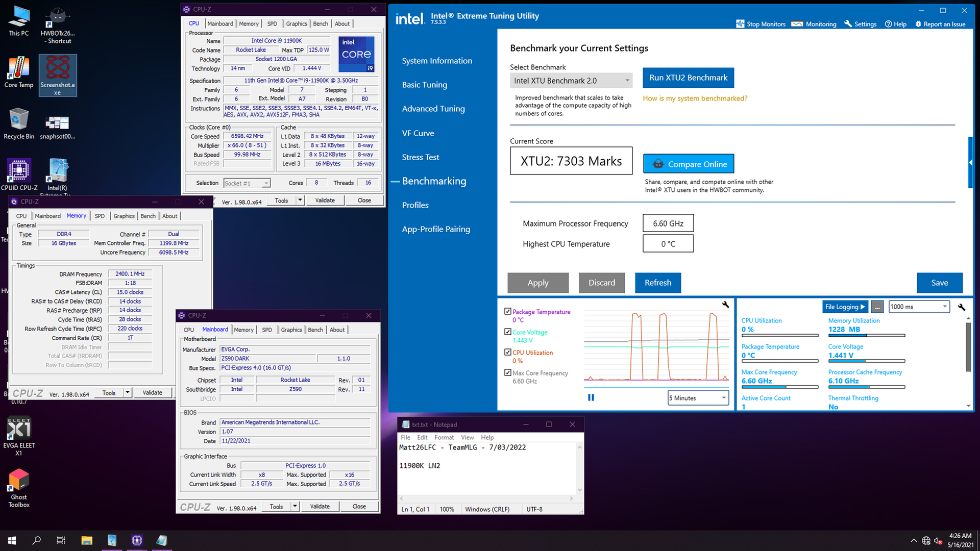Open Graphics tab in Mainboard CPU-Z

[291, 330]
